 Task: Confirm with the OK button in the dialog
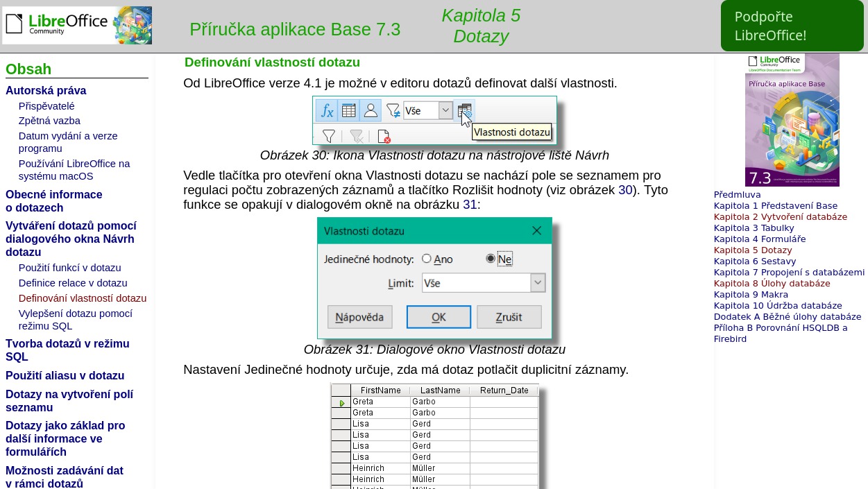(x=439, y=317)
